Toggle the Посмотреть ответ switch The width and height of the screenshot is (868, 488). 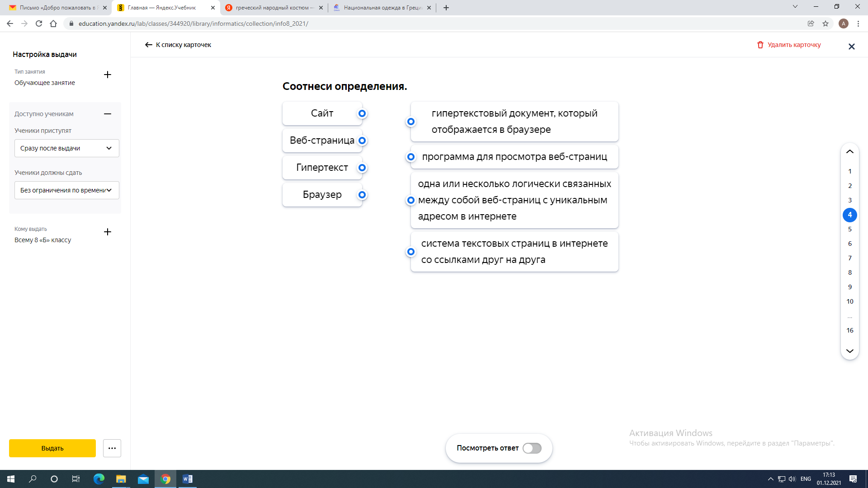tap(532, 448)
